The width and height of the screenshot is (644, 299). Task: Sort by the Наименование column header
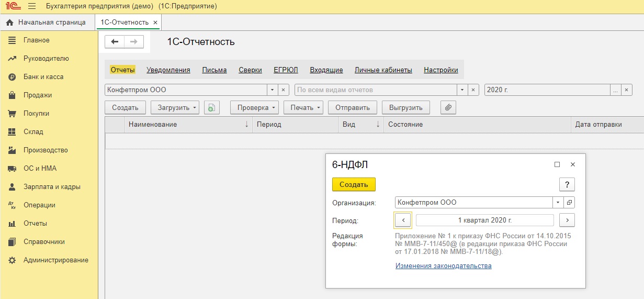click(x=188, y=125)
